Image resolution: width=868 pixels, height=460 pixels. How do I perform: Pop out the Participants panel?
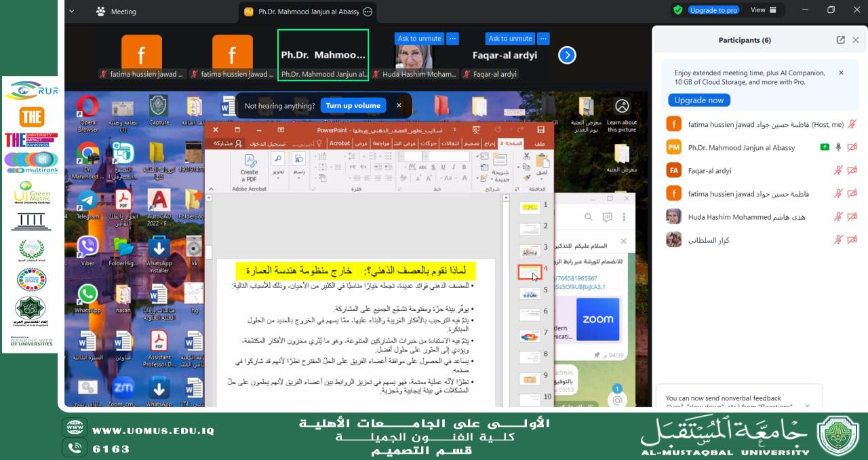point(841,40)
